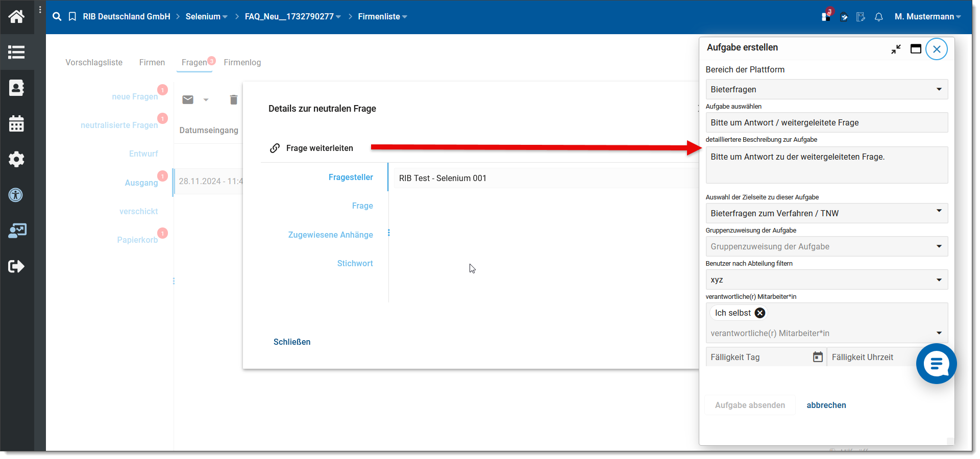Viewport: 980px width, 459px height.
Task: Remove the Ich selbst chip
Action: (x=760, y=313)
